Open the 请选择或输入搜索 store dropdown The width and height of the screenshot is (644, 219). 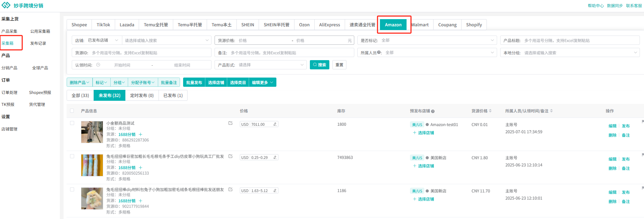166,40
